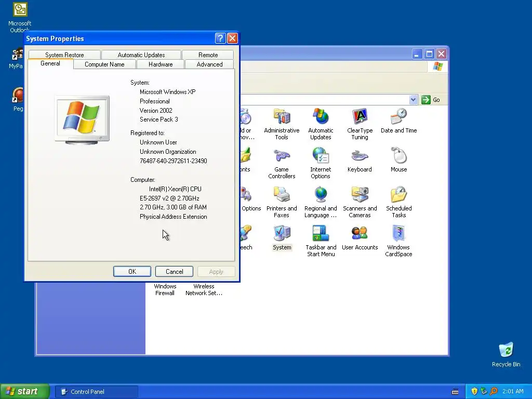Click the help question mark button
Screen dimensions: 532x399
point(220,38)
